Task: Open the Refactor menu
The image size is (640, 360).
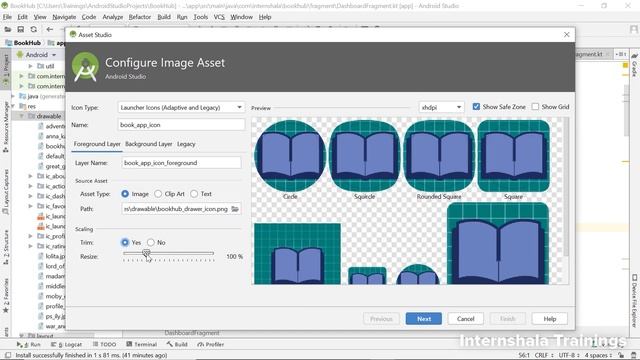Action: point(140,17)
